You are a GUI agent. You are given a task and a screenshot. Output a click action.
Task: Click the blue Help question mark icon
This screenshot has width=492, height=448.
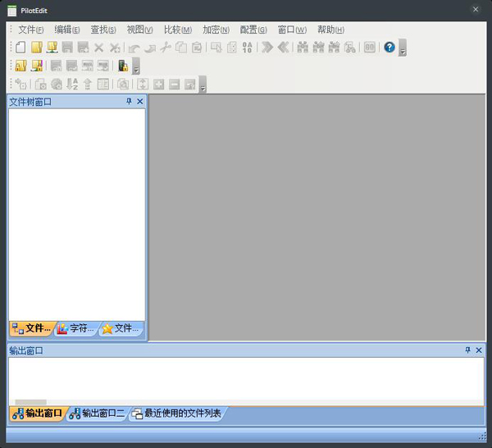(389, 48)
